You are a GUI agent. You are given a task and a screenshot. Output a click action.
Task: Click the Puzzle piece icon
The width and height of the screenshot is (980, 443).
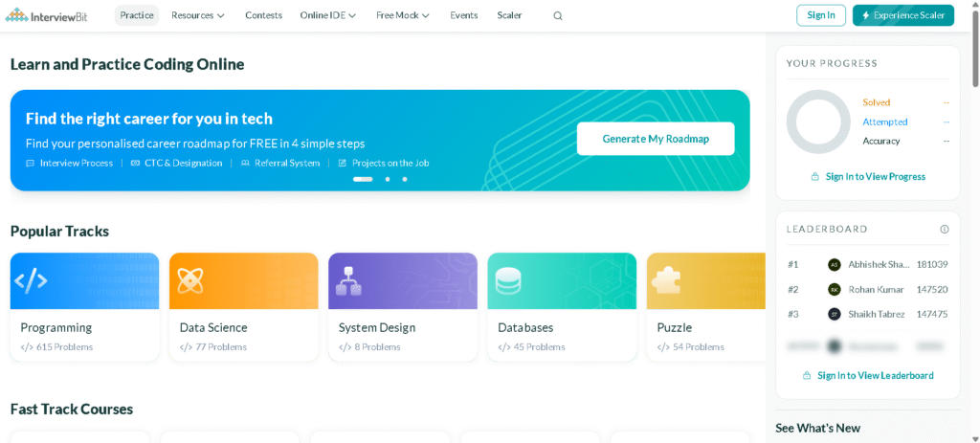pos(666,280)
